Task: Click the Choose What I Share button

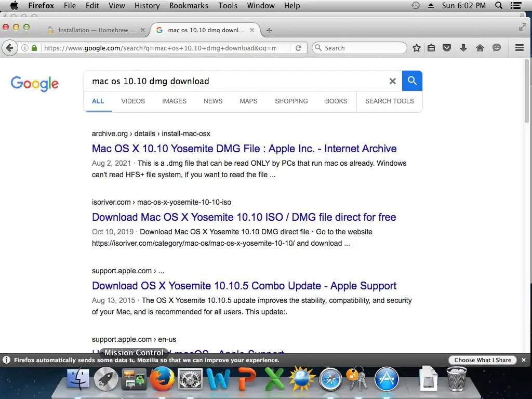Action: click(x=483, y=360)
